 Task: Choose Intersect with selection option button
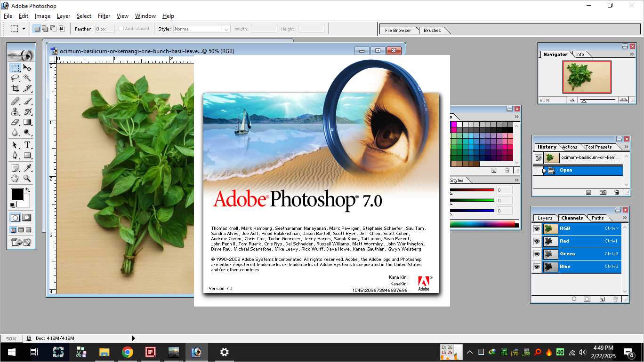coord(62,29)
